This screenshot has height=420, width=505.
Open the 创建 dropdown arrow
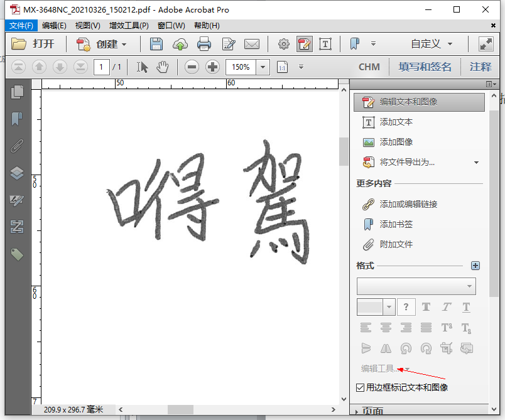(x=124, y=45)
